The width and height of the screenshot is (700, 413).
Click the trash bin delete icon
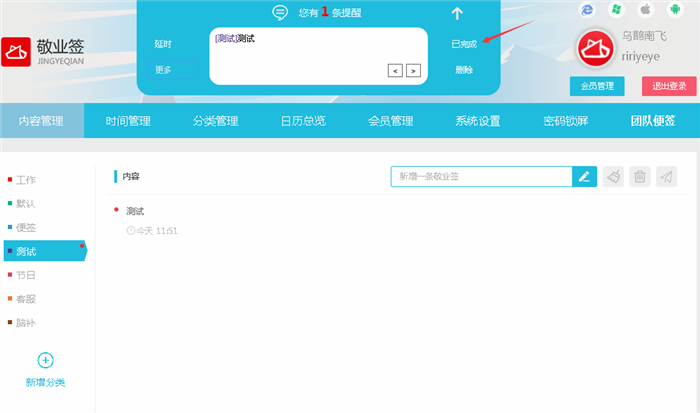click(x=640, y=177)
